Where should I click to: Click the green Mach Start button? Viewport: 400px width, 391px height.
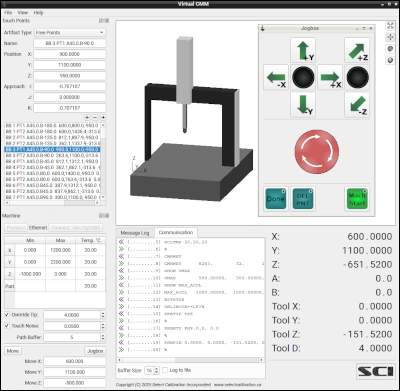coord(357,199)
